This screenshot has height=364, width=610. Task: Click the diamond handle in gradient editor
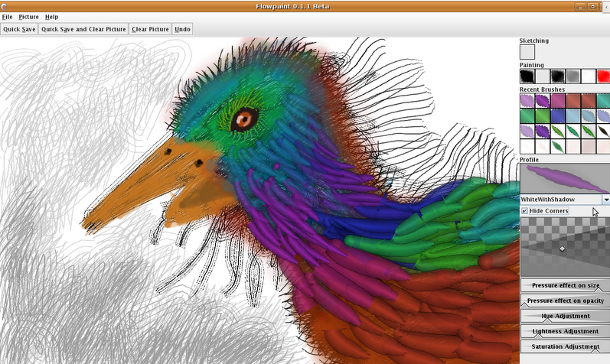pyautogui.click(x=563, y=249)
